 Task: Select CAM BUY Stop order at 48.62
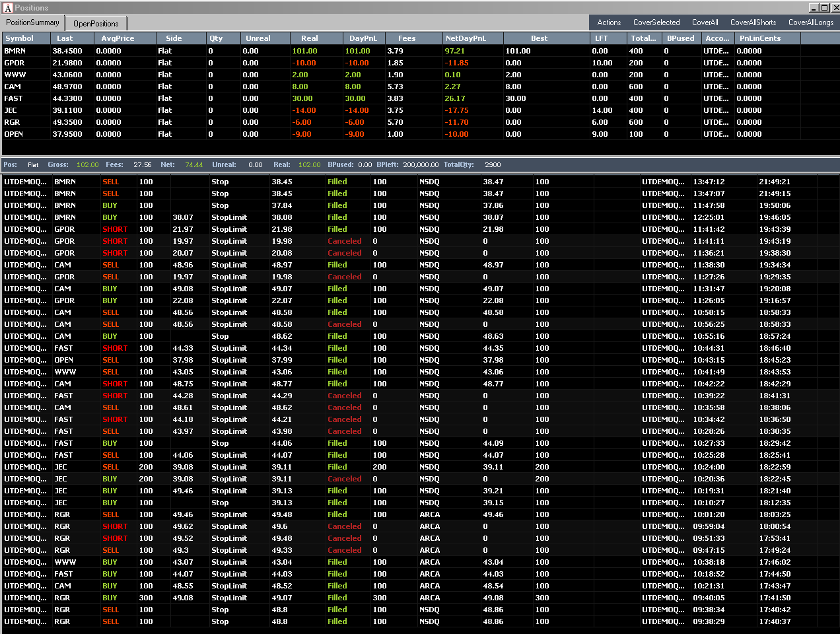click(420, 336)
